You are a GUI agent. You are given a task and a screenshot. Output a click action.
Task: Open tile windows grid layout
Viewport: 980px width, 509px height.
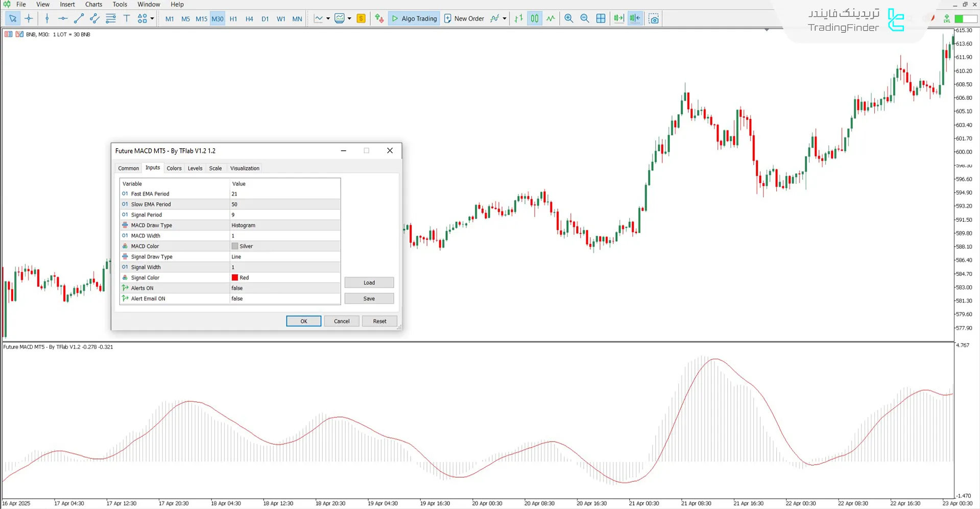[x=601, y=18]
